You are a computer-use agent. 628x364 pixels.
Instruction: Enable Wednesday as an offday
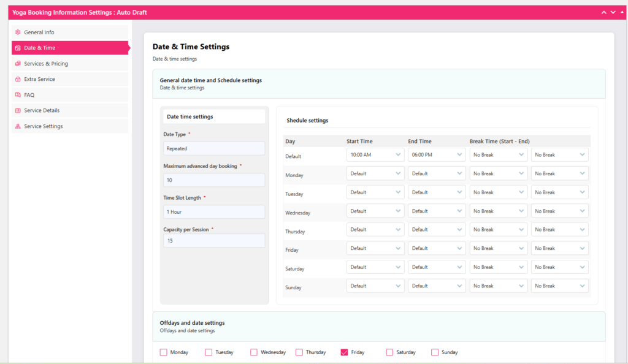(254, 352)
